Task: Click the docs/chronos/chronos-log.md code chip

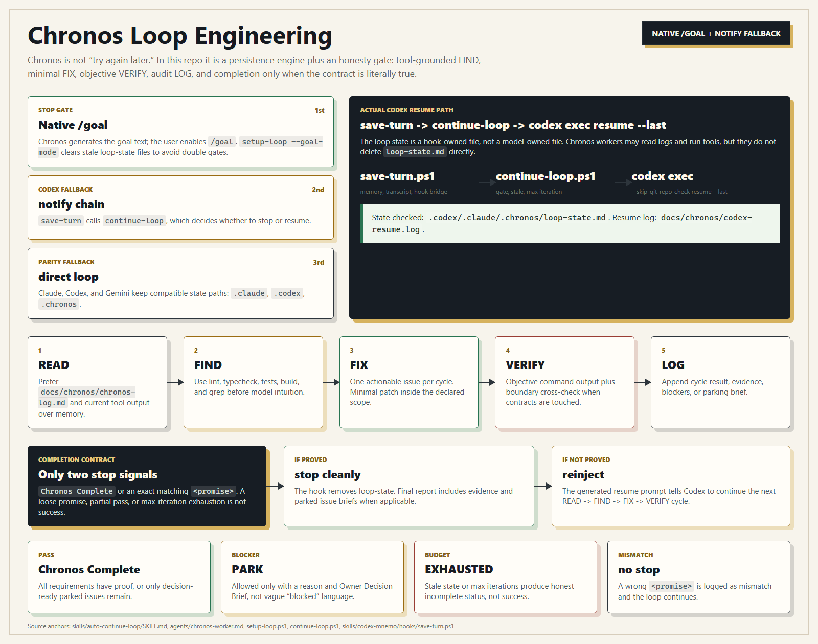Action: 87,397
